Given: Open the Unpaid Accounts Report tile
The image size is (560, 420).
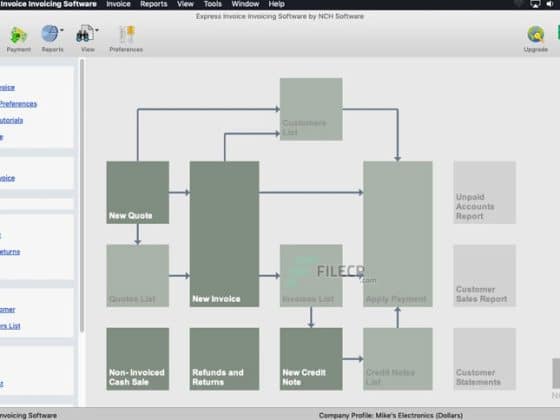Looking at the screenshot, I should 485,192.
